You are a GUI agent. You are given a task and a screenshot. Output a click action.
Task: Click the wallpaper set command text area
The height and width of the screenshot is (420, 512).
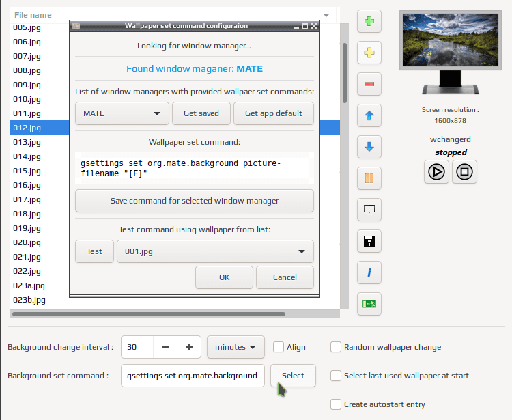click(195, 168)
